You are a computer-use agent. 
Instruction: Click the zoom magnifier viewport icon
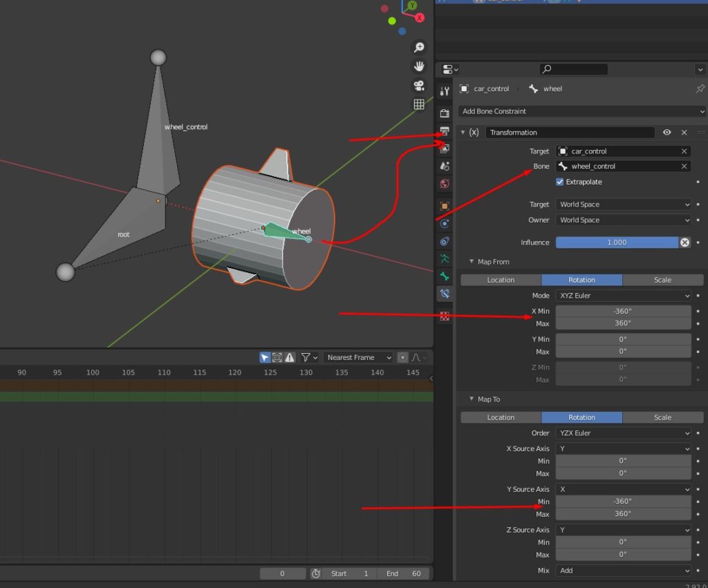point(418,47)
